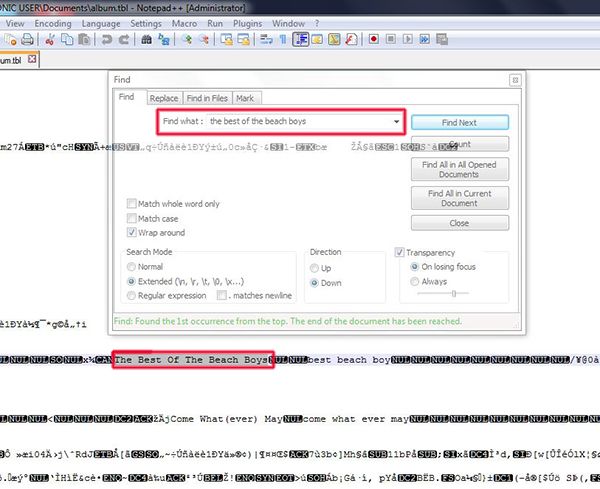Select the Normal search mode

131,266
